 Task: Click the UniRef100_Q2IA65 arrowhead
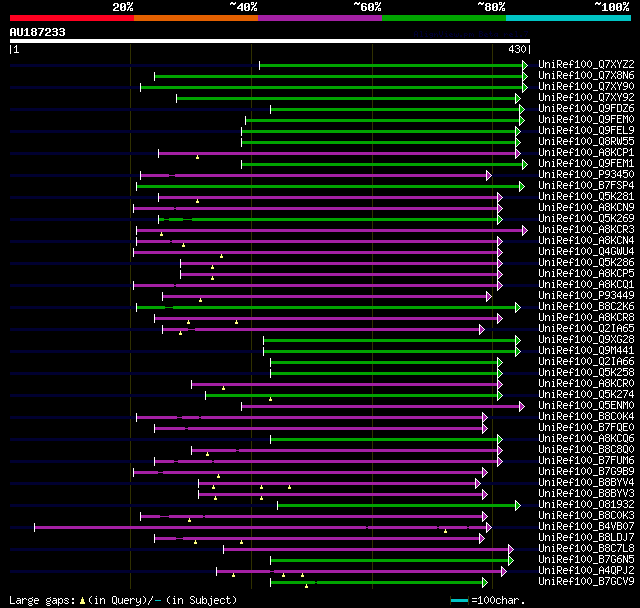pos(482,329)
